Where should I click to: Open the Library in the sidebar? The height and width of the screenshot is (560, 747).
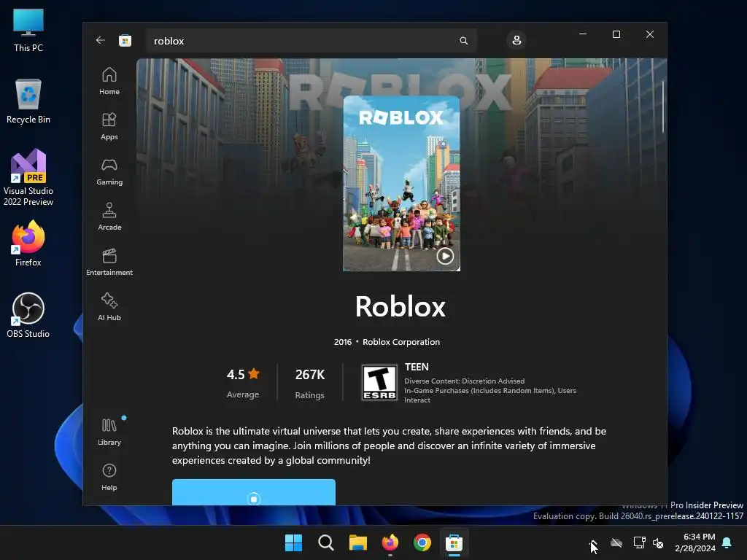109,432
